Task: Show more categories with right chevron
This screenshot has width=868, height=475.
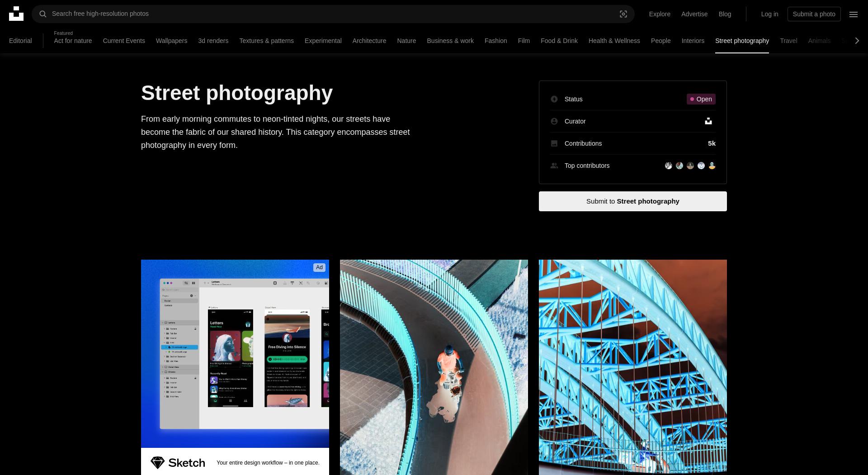Action: [857, 41]
